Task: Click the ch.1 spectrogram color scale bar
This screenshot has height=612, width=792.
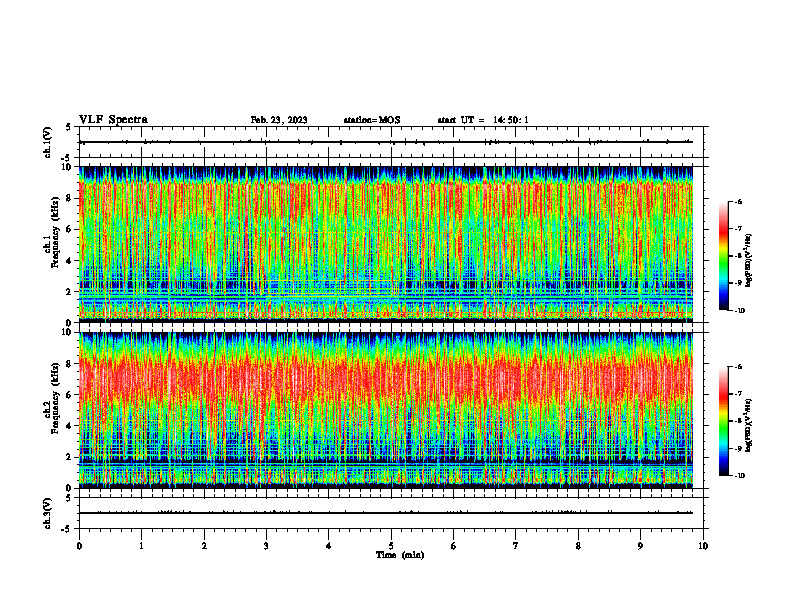Action: (723, 256)
